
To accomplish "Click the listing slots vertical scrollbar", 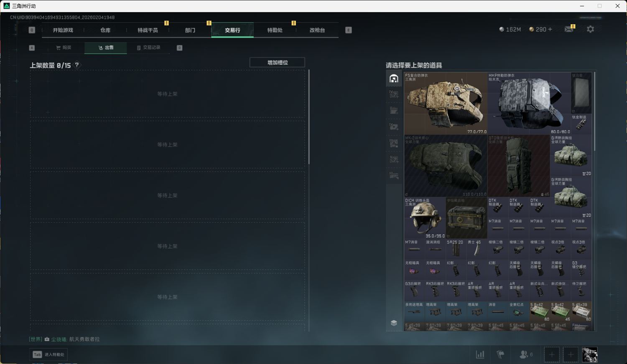I will click(x=309, y=117).
